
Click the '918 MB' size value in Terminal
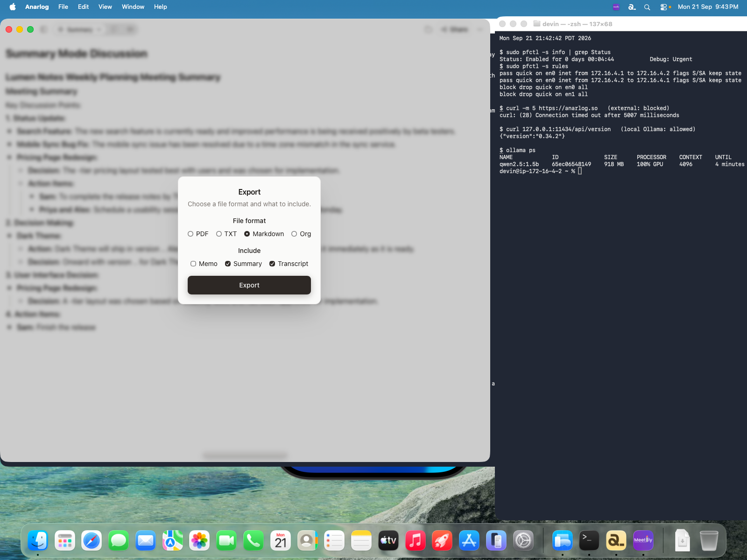pos(614,164)
